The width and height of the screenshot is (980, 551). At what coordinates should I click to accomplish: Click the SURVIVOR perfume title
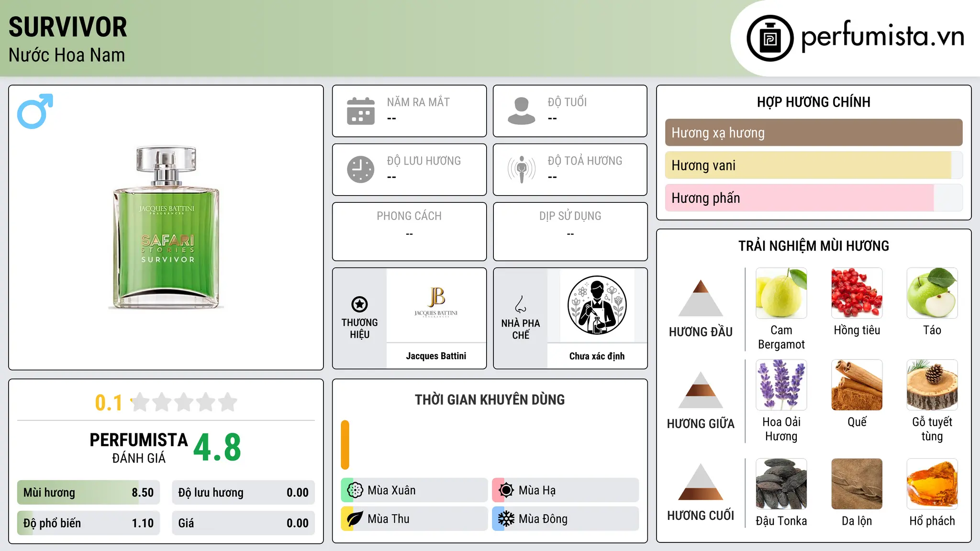pos(68,27)
